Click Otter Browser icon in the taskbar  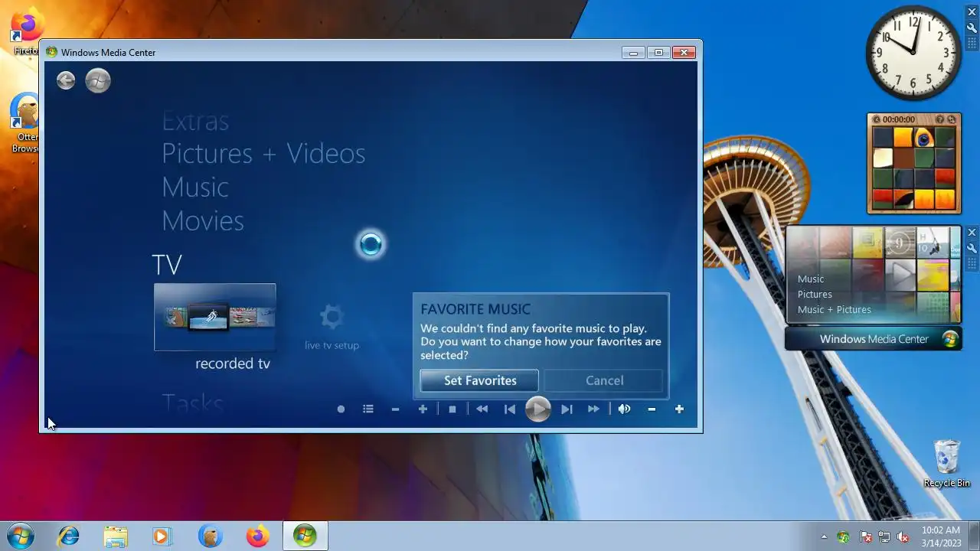pos(210,536)
